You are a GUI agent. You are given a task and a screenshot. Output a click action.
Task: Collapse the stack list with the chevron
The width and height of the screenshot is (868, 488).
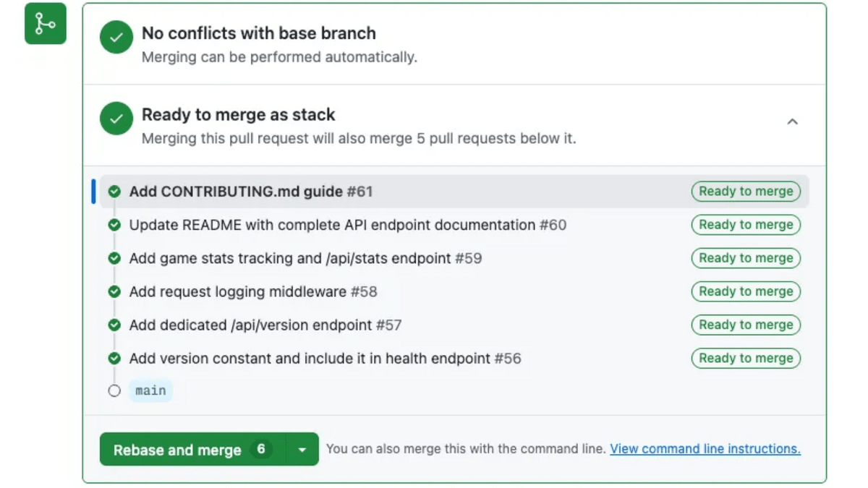(x=792, y=121)
